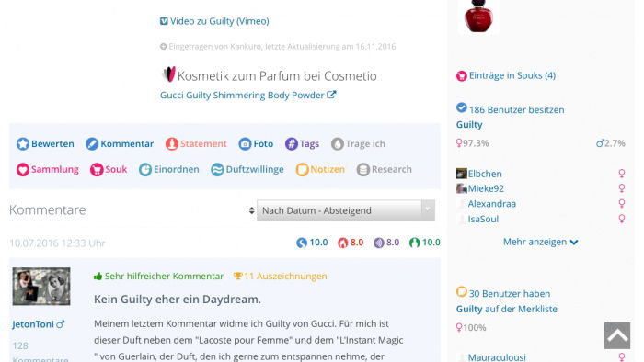Viewport: 644px width, 362px height.
Task: Click the Notizen orange icon
Action: [302, 170]
